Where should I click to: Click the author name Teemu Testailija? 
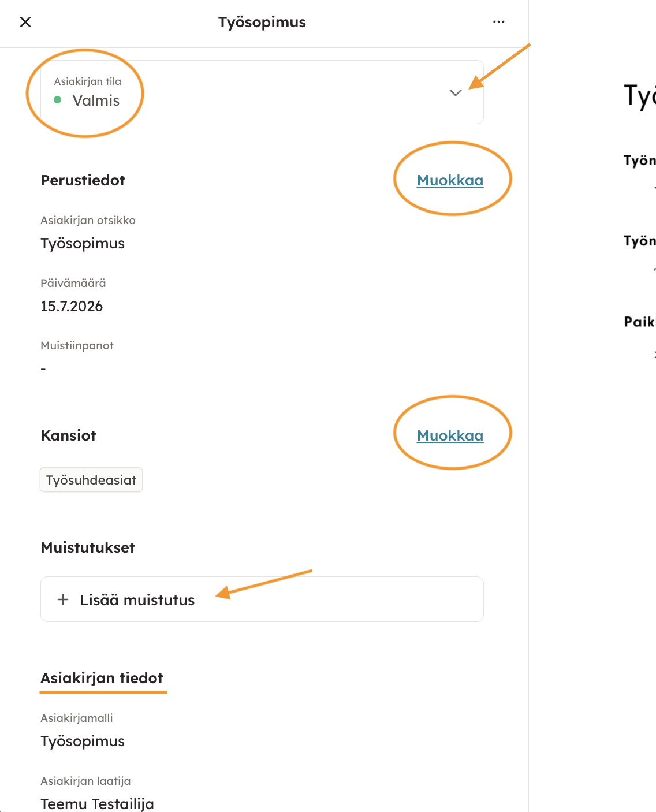point(97,804)
